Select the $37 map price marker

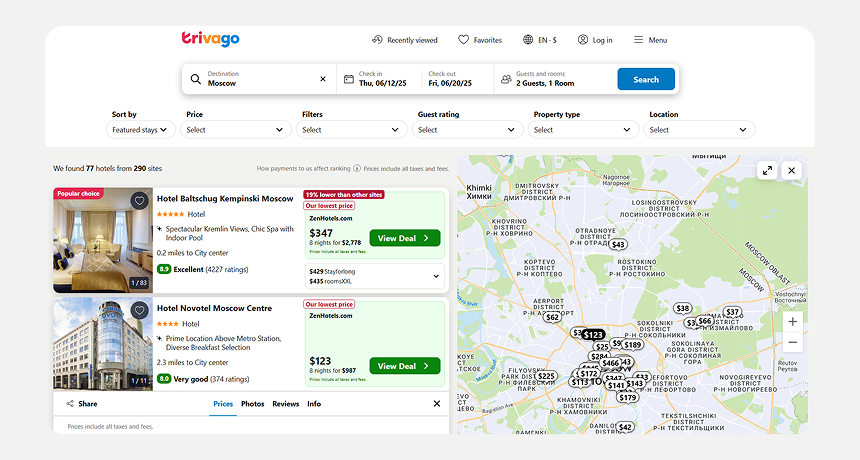click(x=733, y=312)
